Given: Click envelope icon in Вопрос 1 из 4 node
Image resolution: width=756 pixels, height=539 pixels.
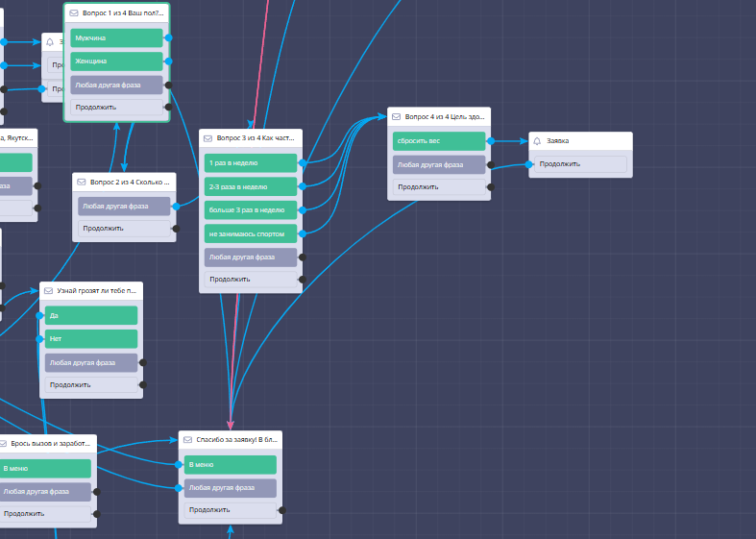Looking at the screenshot, I should point(75,14).
